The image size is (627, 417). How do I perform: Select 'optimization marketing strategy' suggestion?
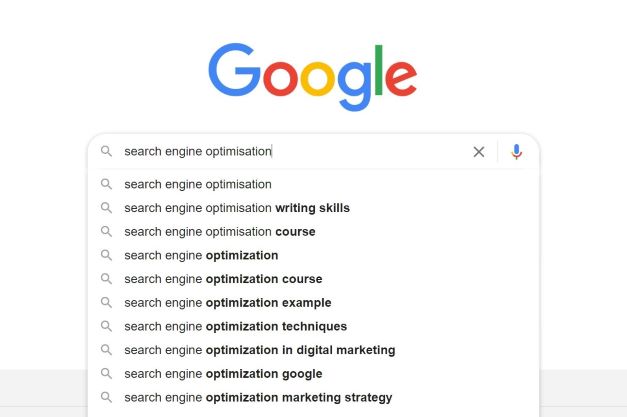(314, 397)
